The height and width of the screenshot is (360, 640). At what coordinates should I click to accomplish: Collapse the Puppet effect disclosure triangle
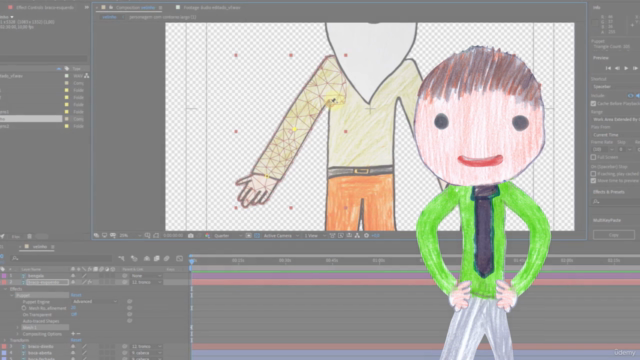(x=12, y=295)
